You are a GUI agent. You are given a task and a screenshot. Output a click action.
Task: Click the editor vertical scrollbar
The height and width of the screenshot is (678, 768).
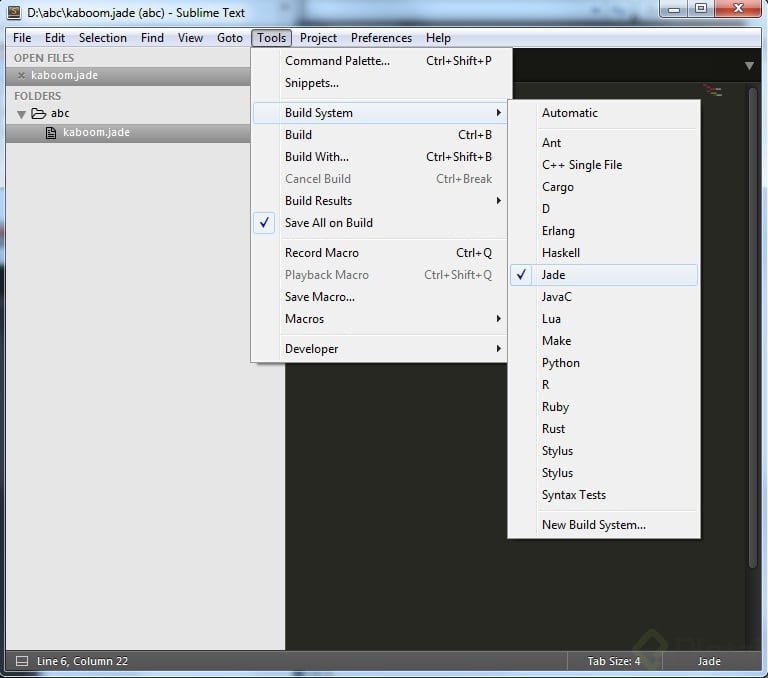click(x=752, y=328)
